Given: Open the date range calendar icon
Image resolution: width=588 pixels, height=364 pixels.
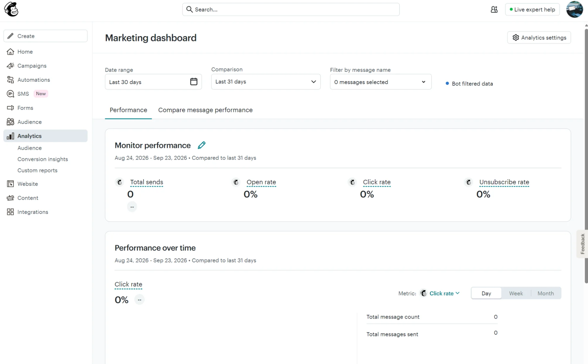Looking at the screenshot, I should [x=194, y=82].
